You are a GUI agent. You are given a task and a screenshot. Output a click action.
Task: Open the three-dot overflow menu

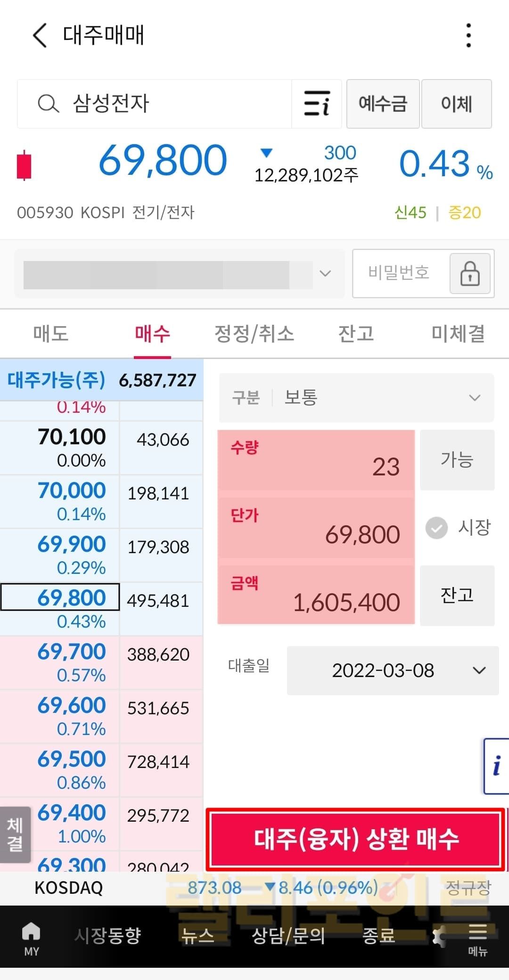pos(468,35)
